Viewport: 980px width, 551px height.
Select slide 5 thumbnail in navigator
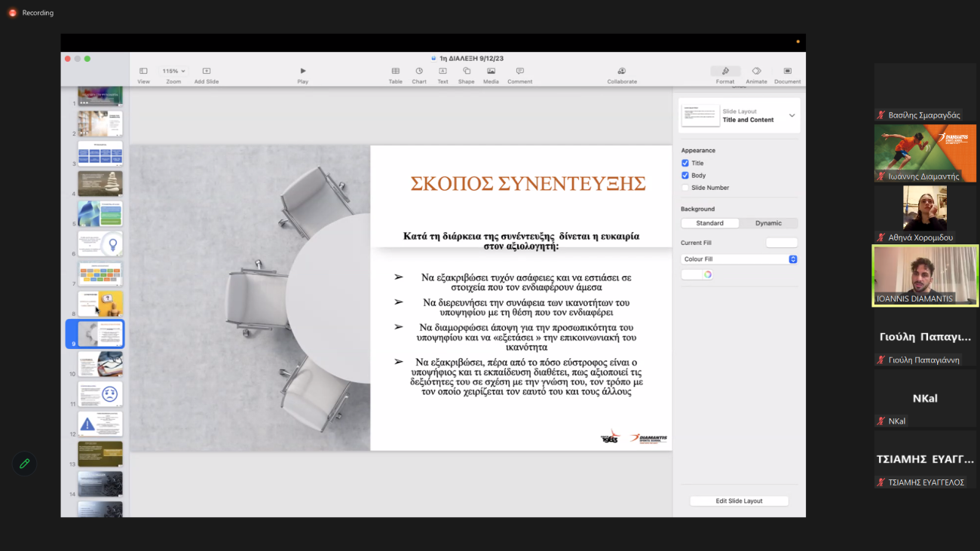[100, 213]
